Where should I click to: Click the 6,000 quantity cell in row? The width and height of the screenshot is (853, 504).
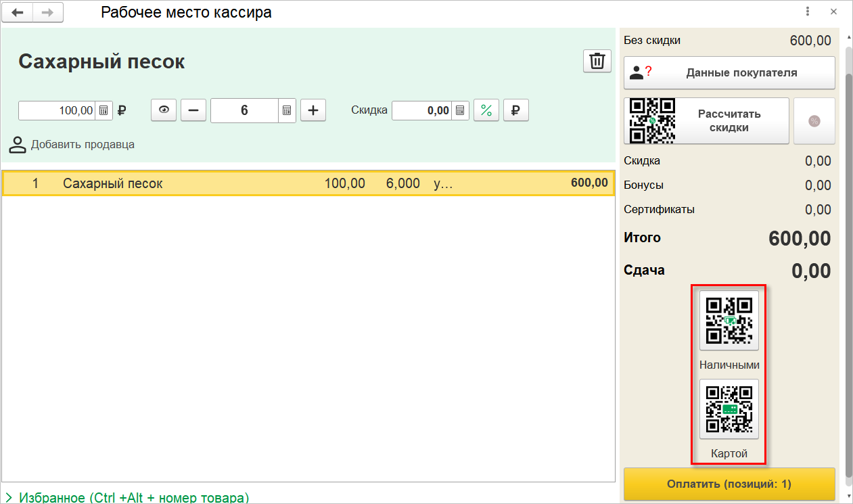[x=403, y=183]
